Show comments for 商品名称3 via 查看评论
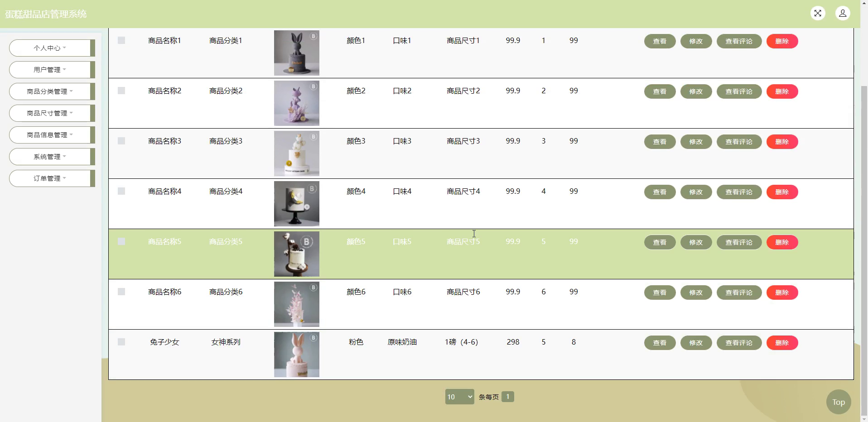The image size is (868, 422). coord(739,142)
